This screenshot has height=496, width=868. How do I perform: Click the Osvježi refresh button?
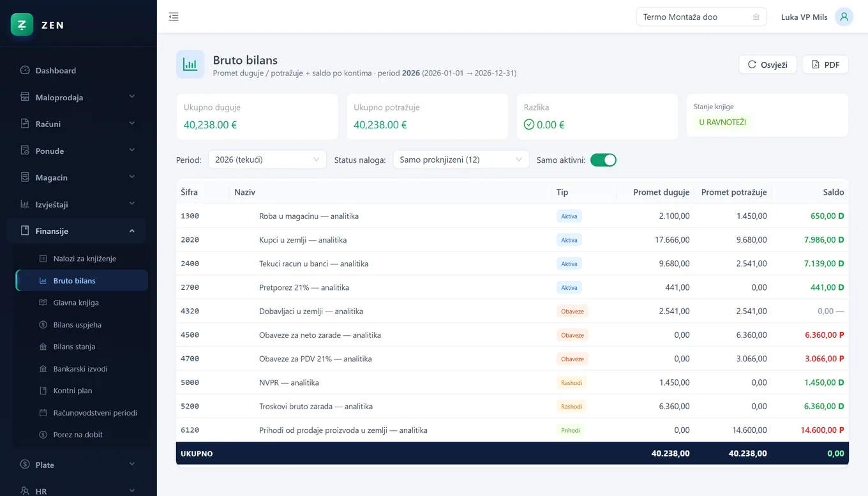pyautogui.click(x=767, y=64)
